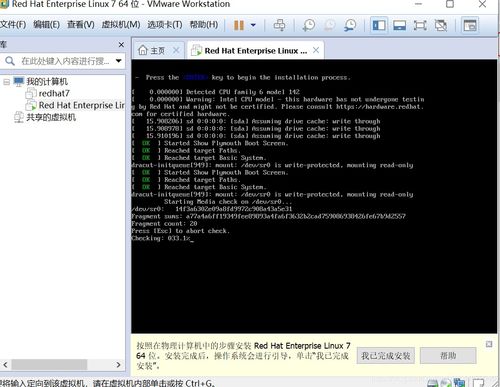500x387 pixels.
Task: Open the 帮助(H) menu
Action: click(x=204, y=25)
